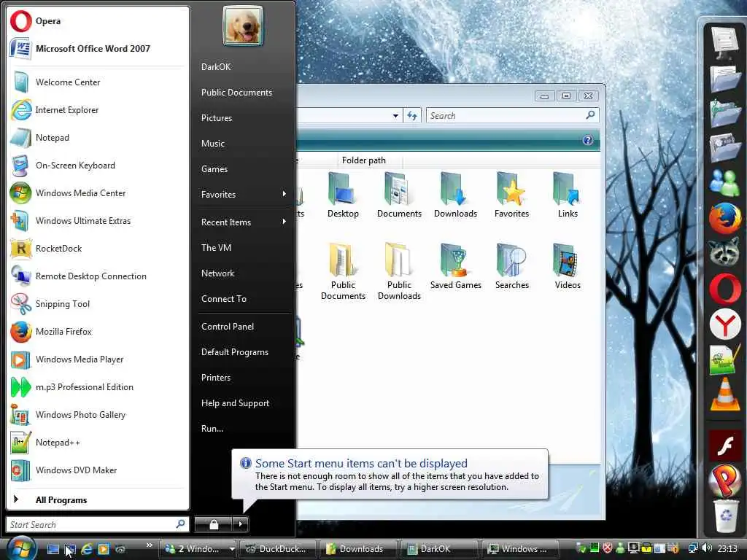This screenshot has height=560, width=747.
Task: Refresh the Explorer window
Action: pos(412,116)
